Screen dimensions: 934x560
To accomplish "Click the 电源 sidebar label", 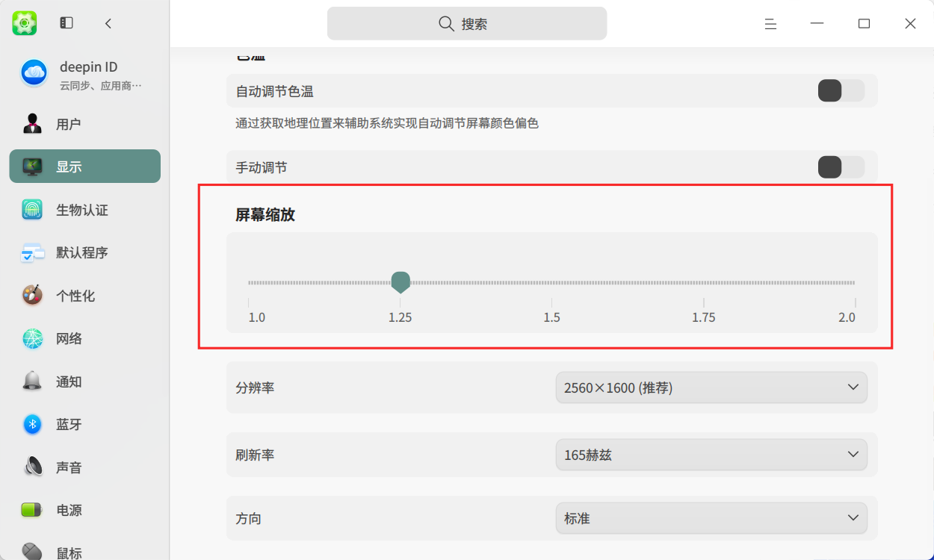I will click(69, 511).
